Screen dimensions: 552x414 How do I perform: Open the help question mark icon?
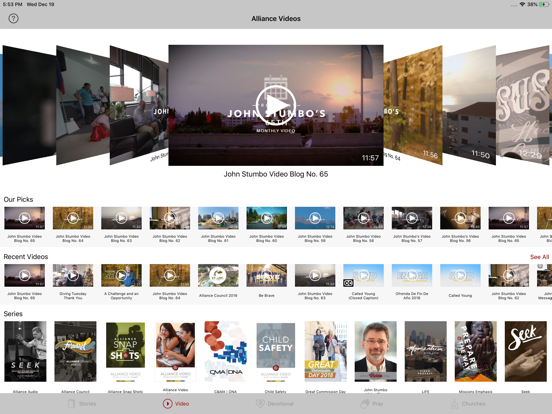(13, 18)
